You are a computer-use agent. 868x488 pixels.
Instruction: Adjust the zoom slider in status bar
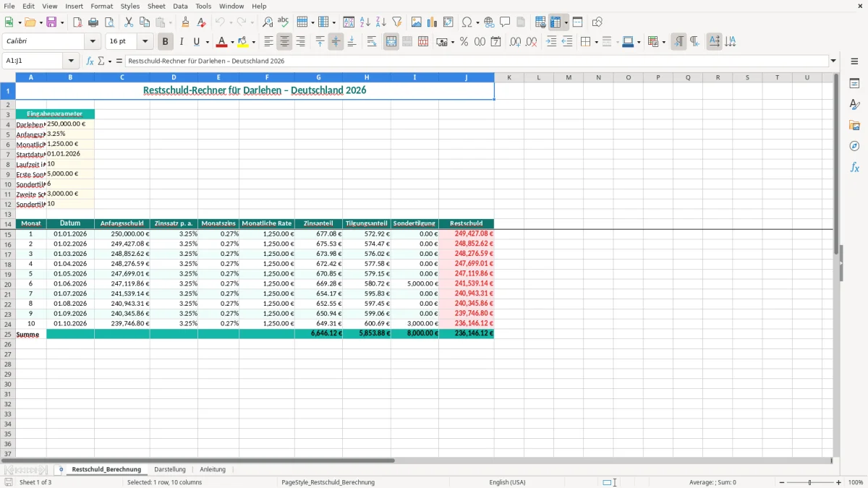click(809, 482)
